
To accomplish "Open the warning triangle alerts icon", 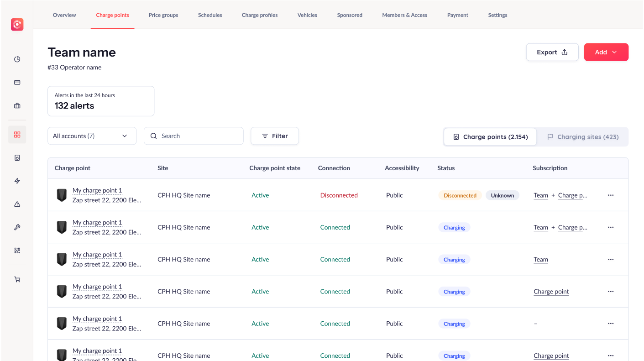I will click(x=17, y=204).
